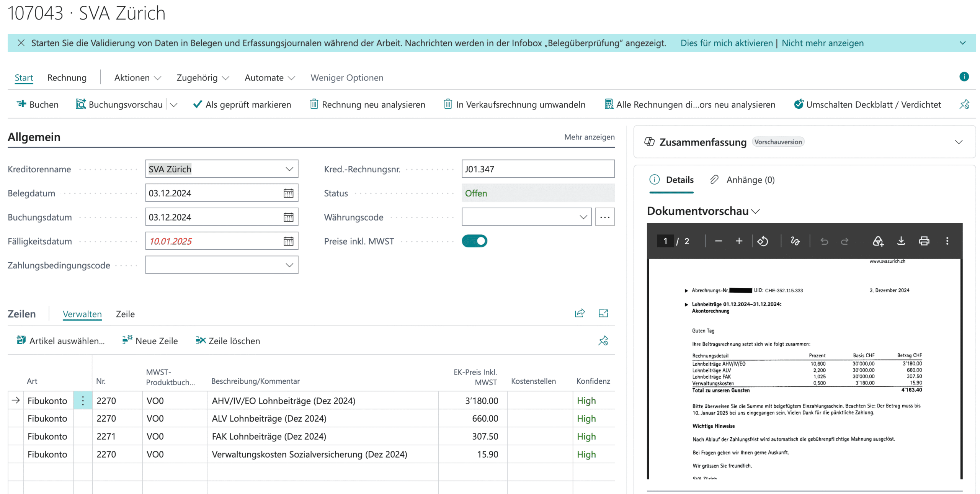Zoom in the PDF preview
The image size is (980, 494).
click(x=739, y=241)
